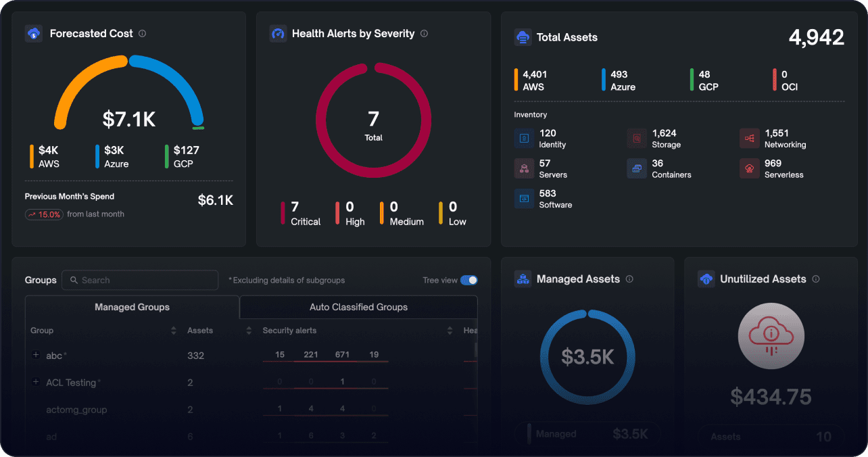868x457 pixels.
Task: Switch to the Auto Classified Groups tab
Action: [358, 307]
